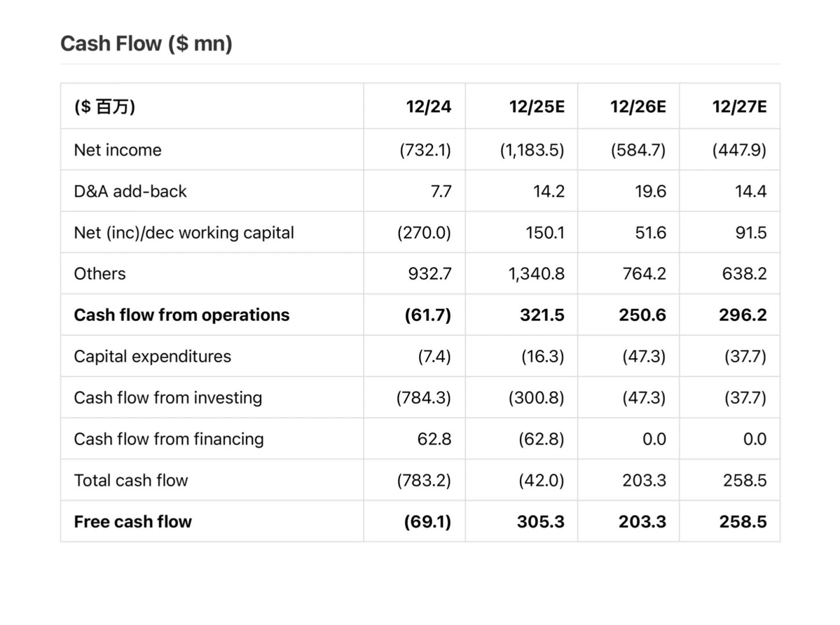This screenshot has width=840, height=625.
Task: Select the 12/25E Others value 1,340.8
Action: click(536, 274)
